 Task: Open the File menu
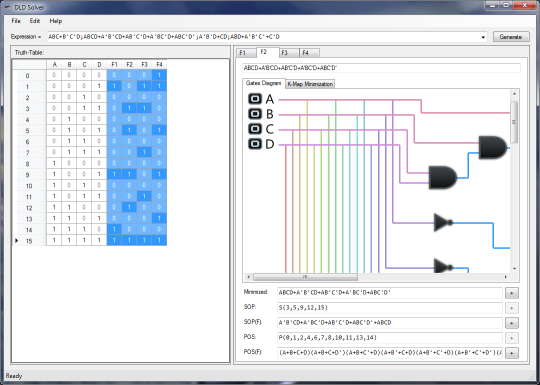click(16, 21)
